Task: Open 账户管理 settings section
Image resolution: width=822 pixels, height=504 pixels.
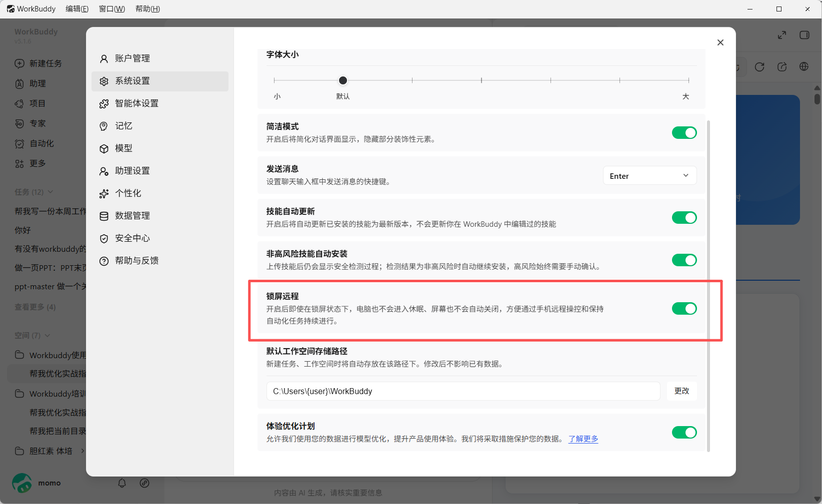Action: coord(159,58)
